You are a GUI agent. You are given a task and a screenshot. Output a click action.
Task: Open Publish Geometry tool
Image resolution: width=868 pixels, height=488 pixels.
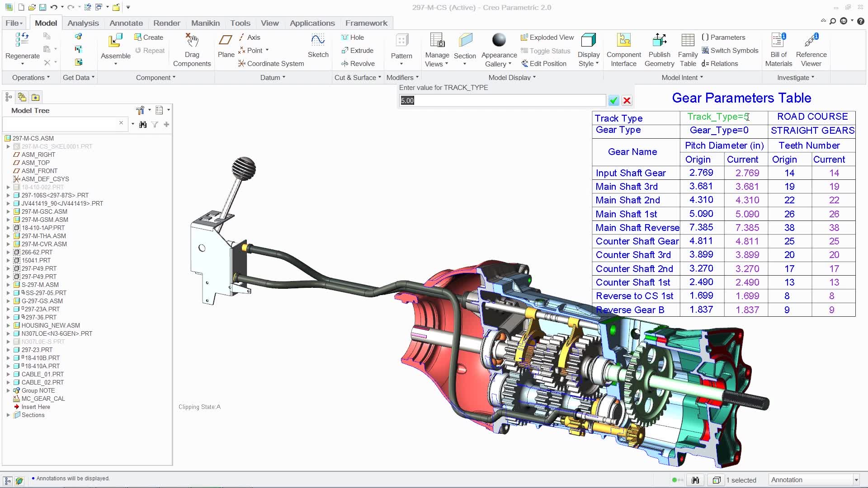pos(659,50)
